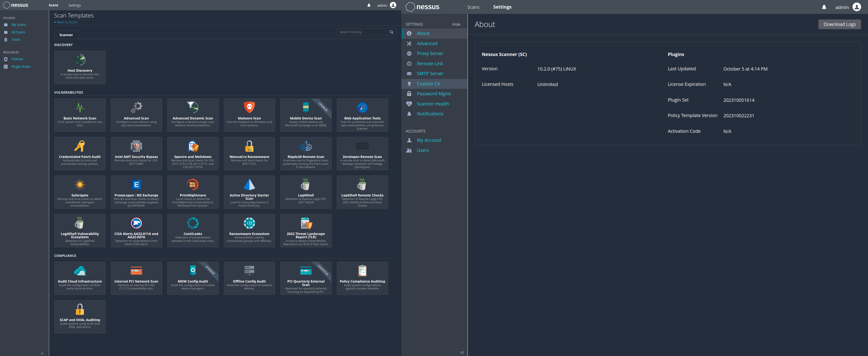The height and width of the screenshot is (356, 868).
Task: Select Intel AMT Security Bypass chip icon
Action: pos(136,146)
